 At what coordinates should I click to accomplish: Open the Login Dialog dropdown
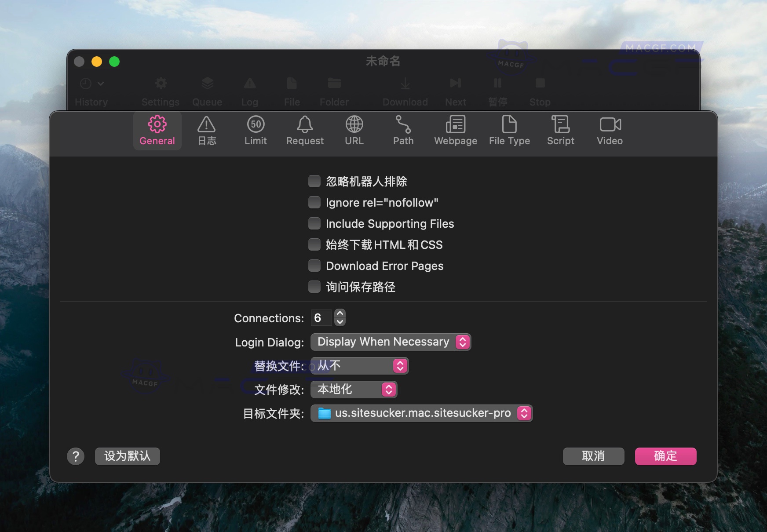click(390, 342)
